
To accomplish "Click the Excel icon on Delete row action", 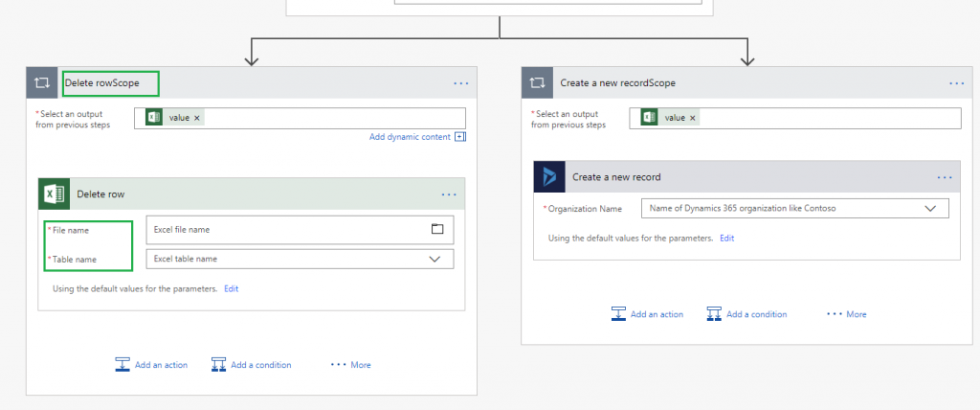I will coord(54,194).
